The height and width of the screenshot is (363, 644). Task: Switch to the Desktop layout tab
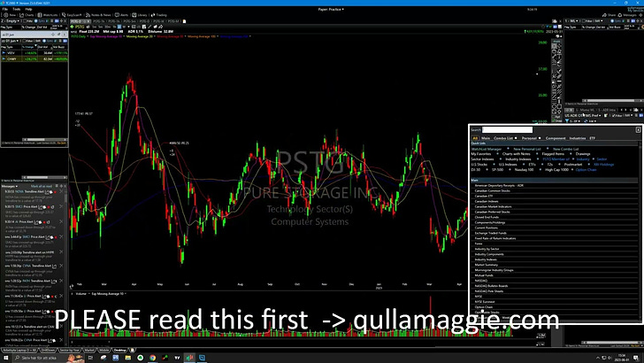pos(120,351)
